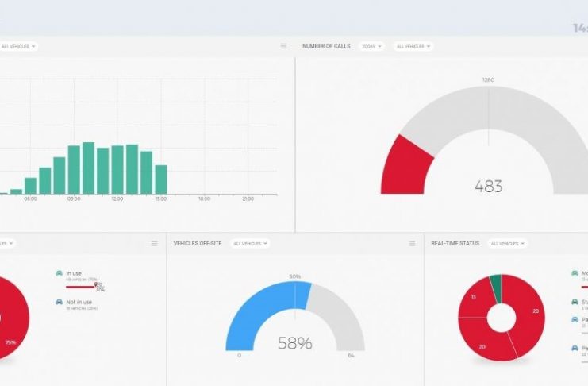
Task: Open All Vehicles dropdown in Number of Calls panel
Action: (413, 46)
